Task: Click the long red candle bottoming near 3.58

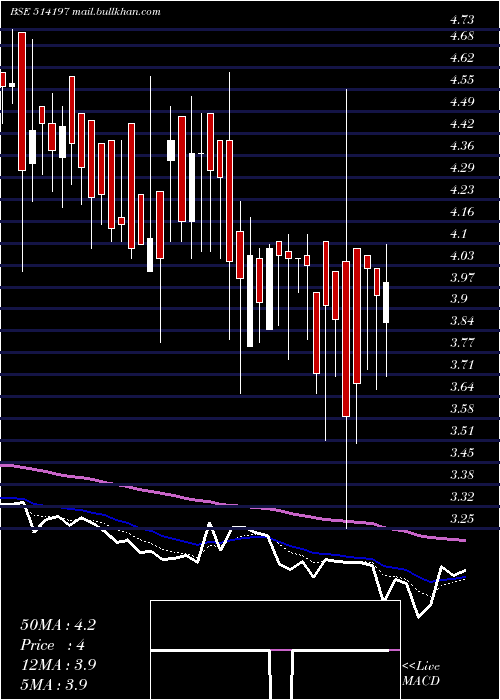Action: coord(346,339)
